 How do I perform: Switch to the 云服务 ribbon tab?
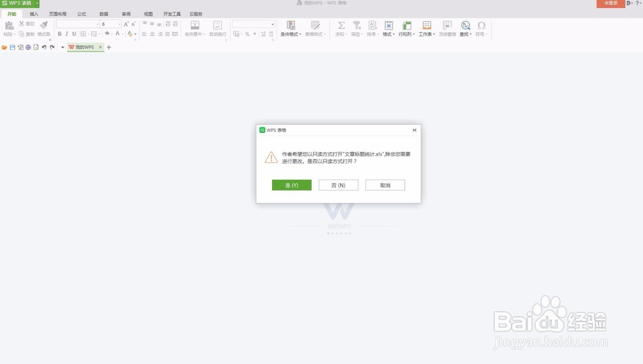click(195, 14)
